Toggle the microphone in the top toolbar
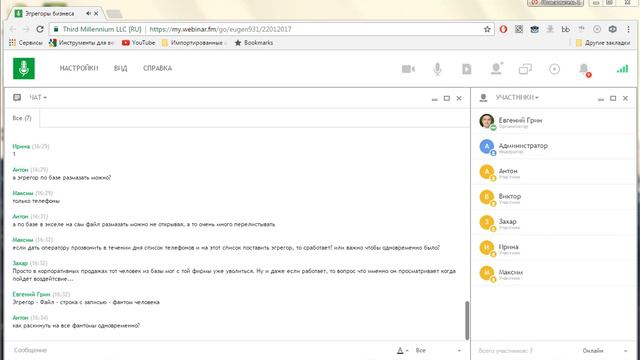 (x=437, y=69)
